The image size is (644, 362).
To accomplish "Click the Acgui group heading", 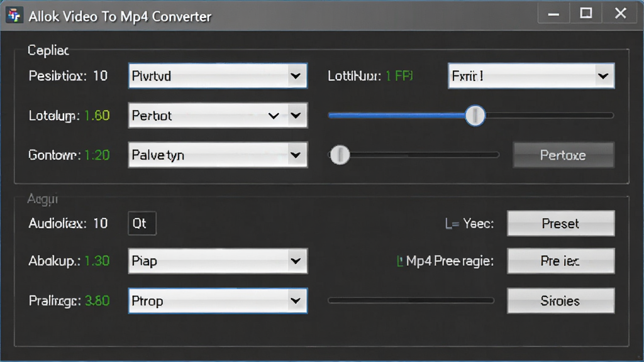I will click(x=43, y=199).
